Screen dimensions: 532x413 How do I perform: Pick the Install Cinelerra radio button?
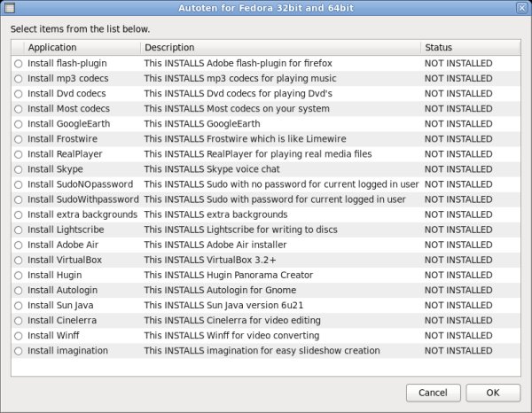point(19,321)
